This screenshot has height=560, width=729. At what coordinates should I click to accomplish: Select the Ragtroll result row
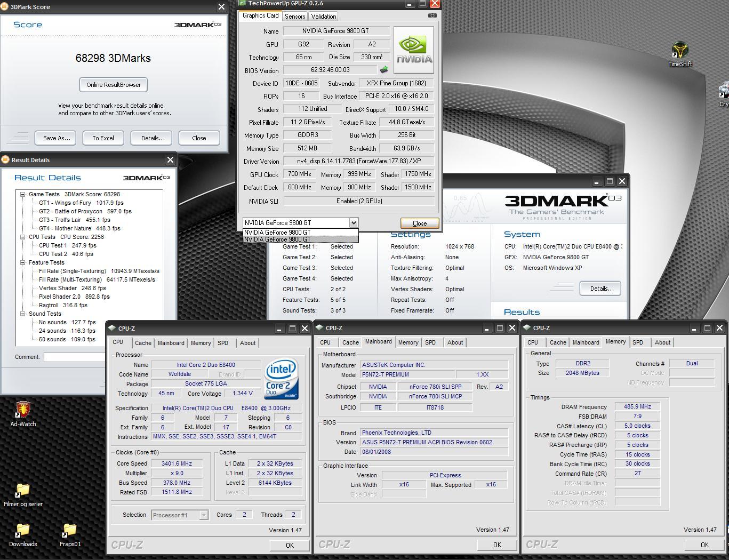coord(63,305)
